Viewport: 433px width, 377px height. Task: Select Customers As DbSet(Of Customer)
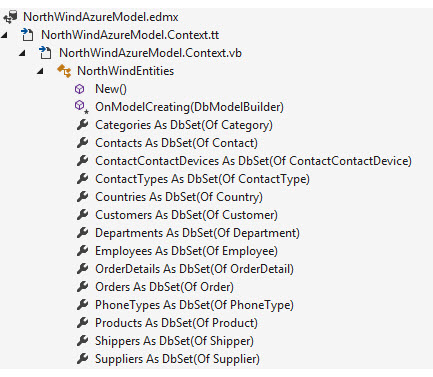(x=186, y=215)
